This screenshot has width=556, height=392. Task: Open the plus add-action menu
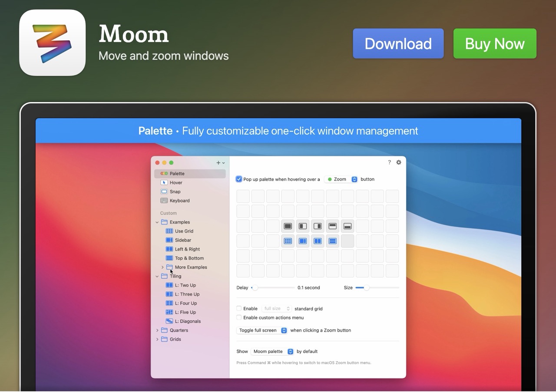pos(221,163)
